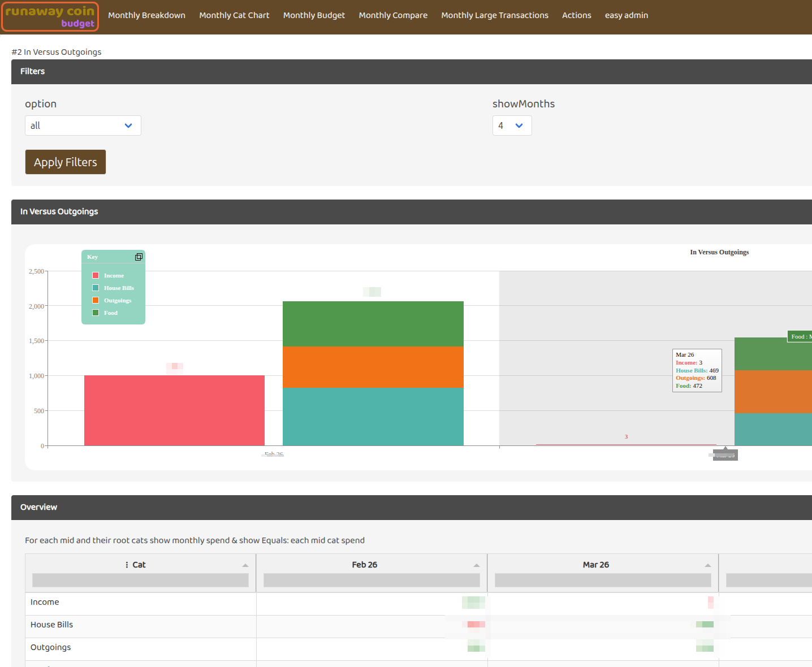
Task: Click the Mar 26 teal House Bills segment
Action: 773,430
